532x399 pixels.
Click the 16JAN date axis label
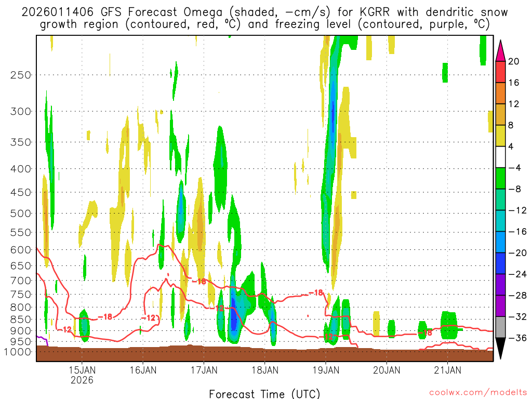coord(143,370)
